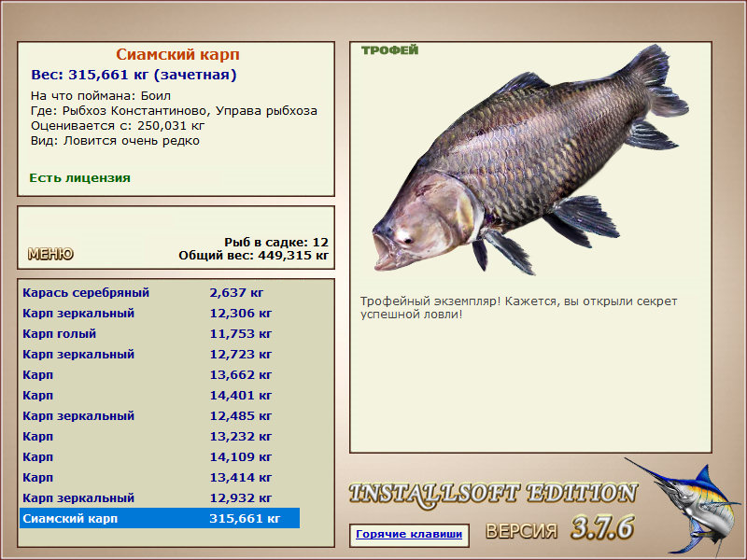The width and height of the screenshot is (747, 560).
Task: Open the МЕНЮ button
Action: (x=50, y=254)
